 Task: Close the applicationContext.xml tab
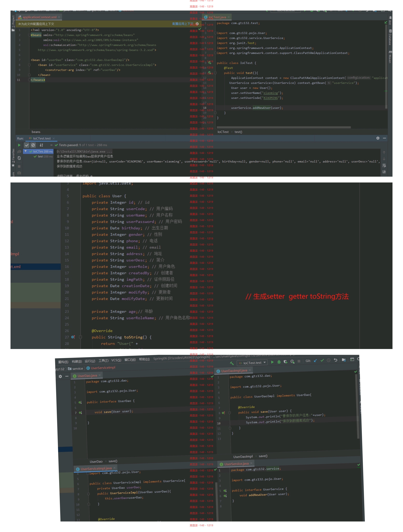[59, 17]
